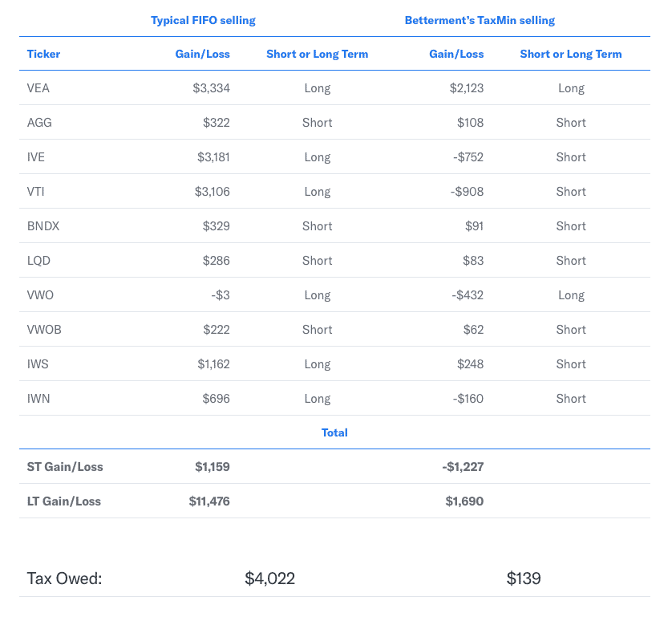Click the 'Tax Owed:' label
Image resolution: width=672 pixels, height=617 pixels.
65,578
